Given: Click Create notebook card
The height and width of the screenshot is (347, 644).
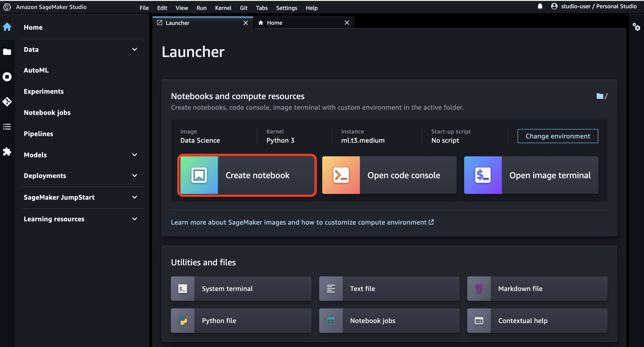Looking at the screenshot, I should tap(247, 175).
